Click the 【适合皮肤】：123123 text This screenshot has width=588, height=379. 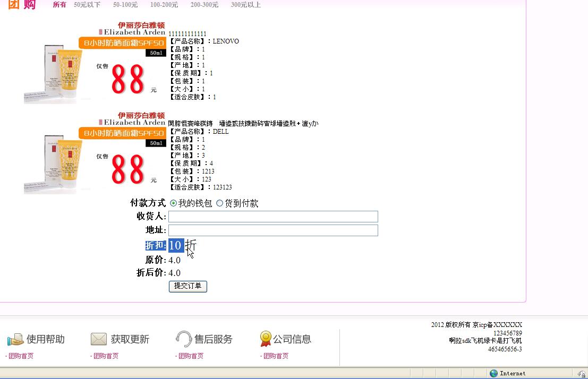click(200, 187)
